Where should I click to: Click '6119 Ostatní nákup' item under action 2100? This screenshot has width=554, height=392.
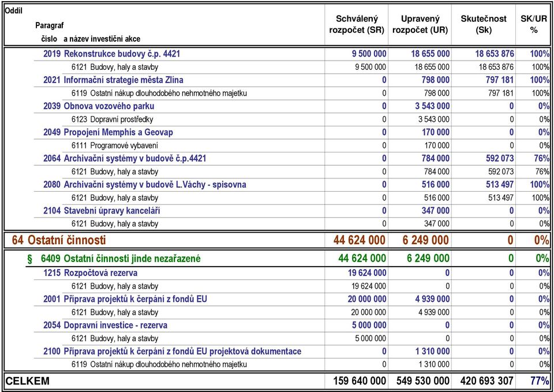tap(159, 364)
